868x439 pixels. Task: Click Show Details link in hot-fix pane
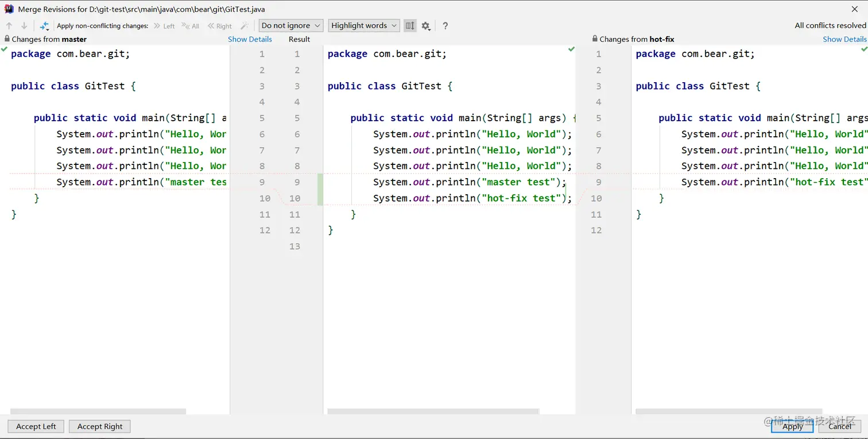tap(844, 39)
